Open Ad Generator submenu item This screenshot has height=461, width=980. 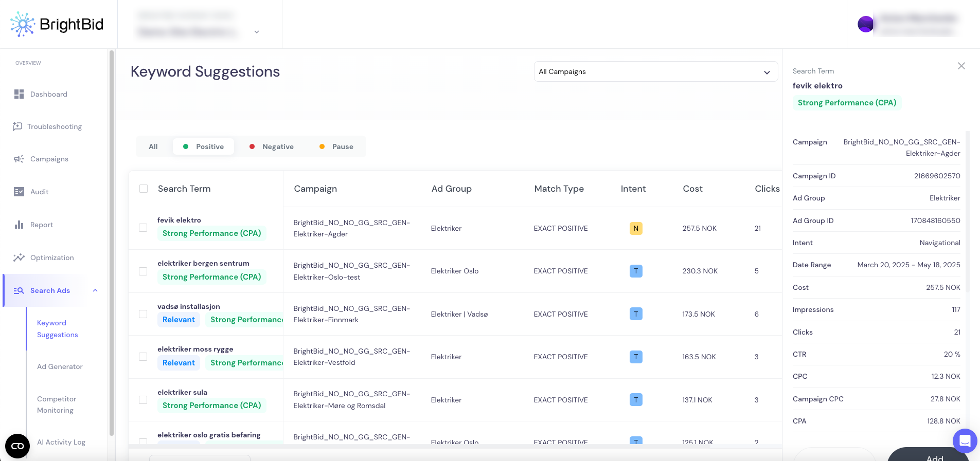coord(60,366)
